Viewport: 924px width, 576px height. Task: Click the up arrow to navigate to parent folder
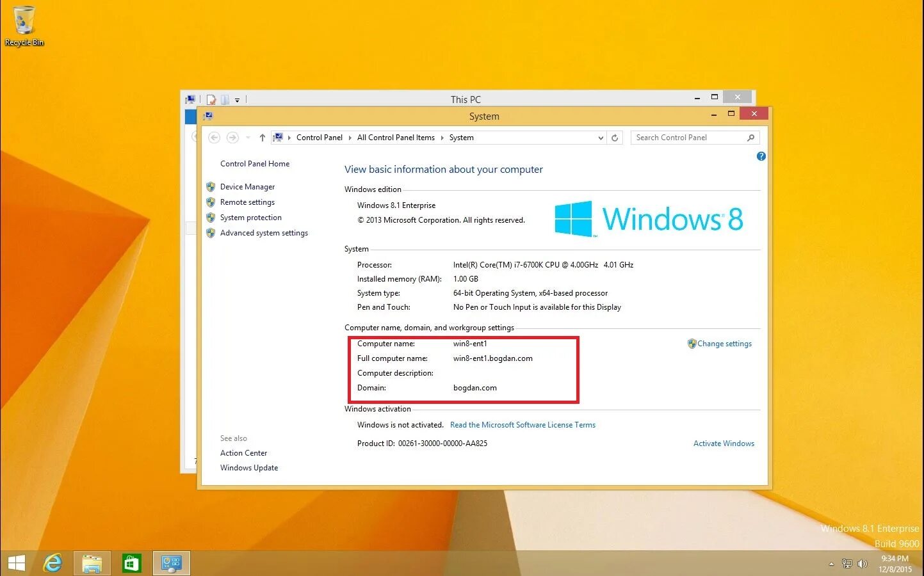tap(263, 137)
